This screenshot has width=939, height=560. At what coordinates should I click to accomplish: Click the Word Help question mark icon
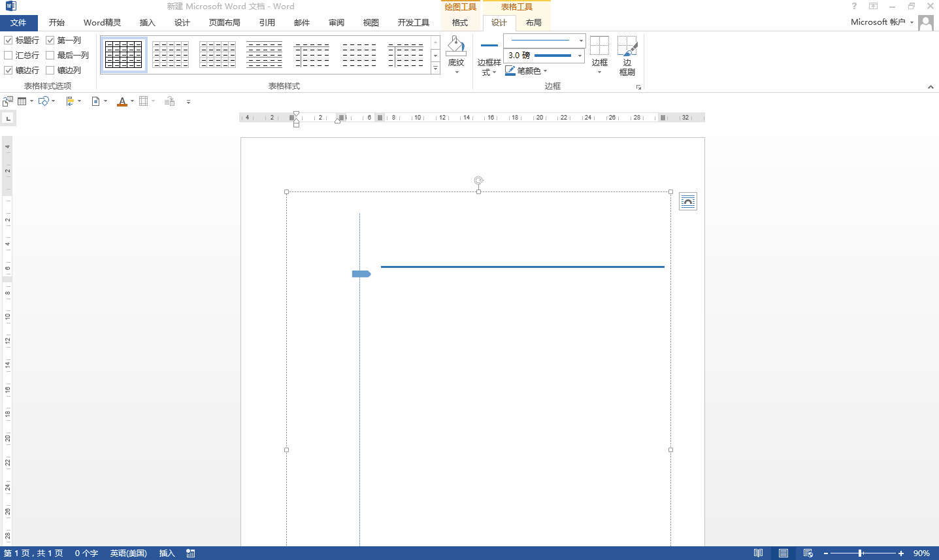[x=854, y=6]
